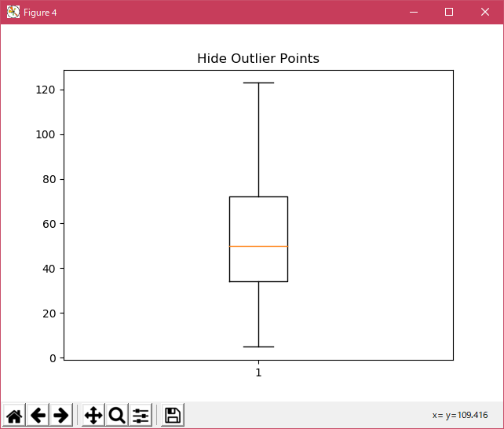Click the top edge of the box
Viewport: 504px width, 429px height.
coord(258,196)
